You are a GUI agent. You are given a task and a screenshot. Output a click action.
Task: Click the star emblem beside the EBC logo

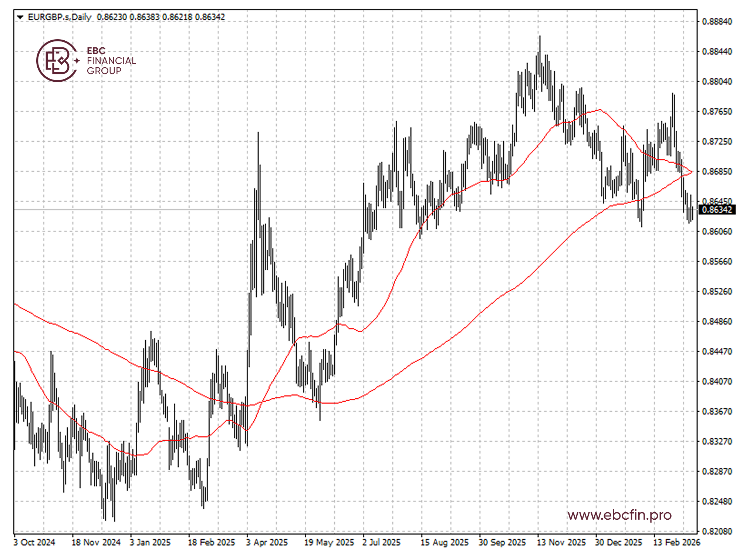point(77,61)
